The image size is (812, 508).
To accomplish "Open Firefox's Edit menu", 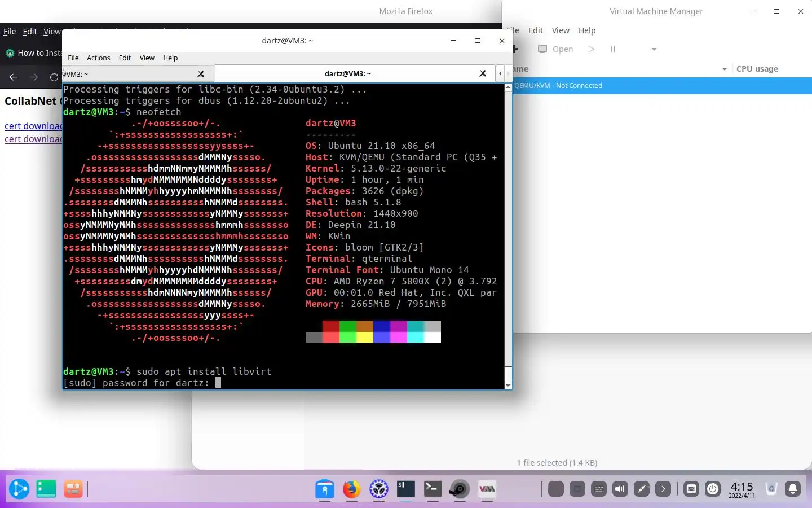I will [x=29, y=32].
